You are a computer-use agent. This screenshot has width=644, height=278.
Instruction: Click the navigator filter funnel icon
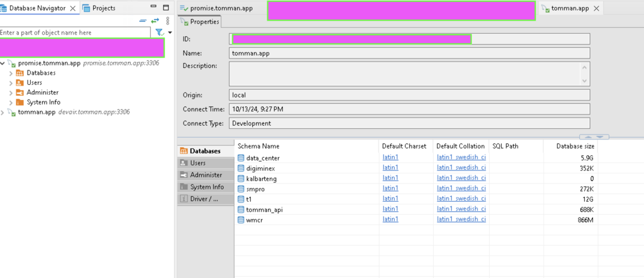click(x=160, y=32)
